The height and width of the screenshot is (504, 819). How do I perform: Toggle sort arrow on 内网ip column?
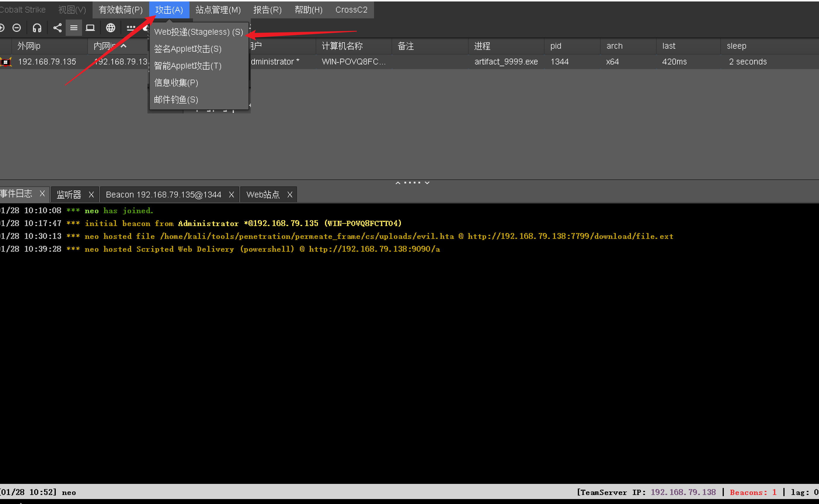click(124, 46)
